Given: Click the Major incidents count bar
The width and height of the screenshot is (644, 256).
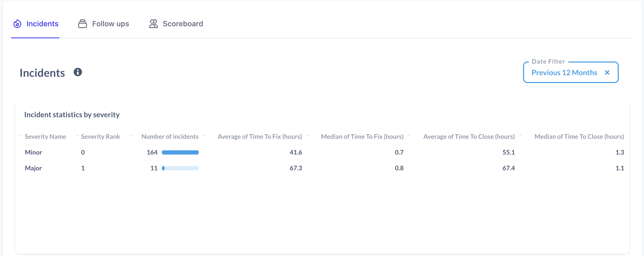Looking at the screenshot, I should (x=180, y=168).
